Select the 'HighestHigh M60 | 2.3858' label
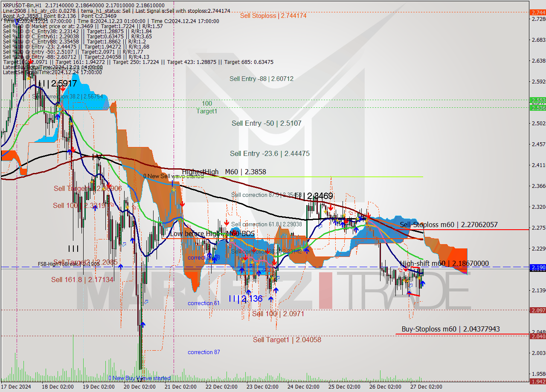This screenshot has height=392, width=546. point(224,172)
